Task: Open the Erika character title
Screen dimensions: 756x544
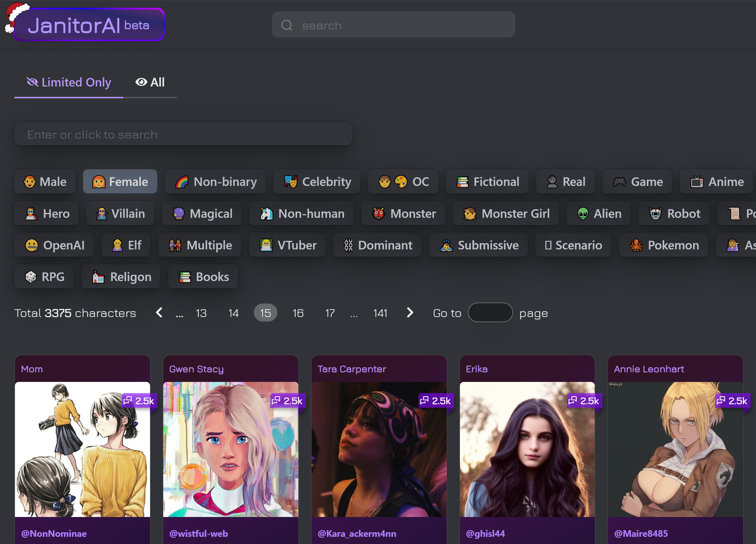Action: click(476, 369)
